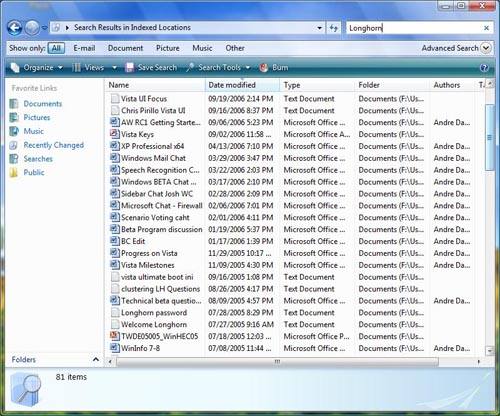Open Public in Favorite Links
This screenshot has width=500, height=416.
point(34,172)
